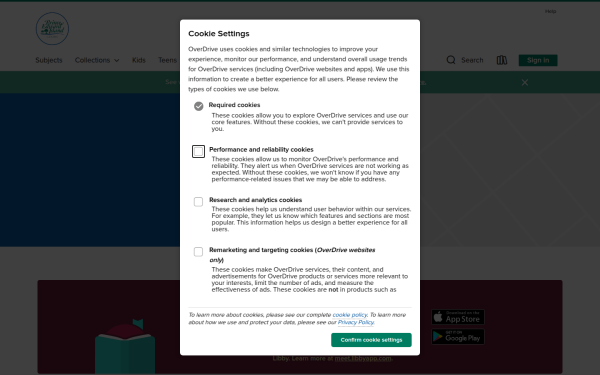Expand the Collections dropdown menu

(x=97, y=60)
